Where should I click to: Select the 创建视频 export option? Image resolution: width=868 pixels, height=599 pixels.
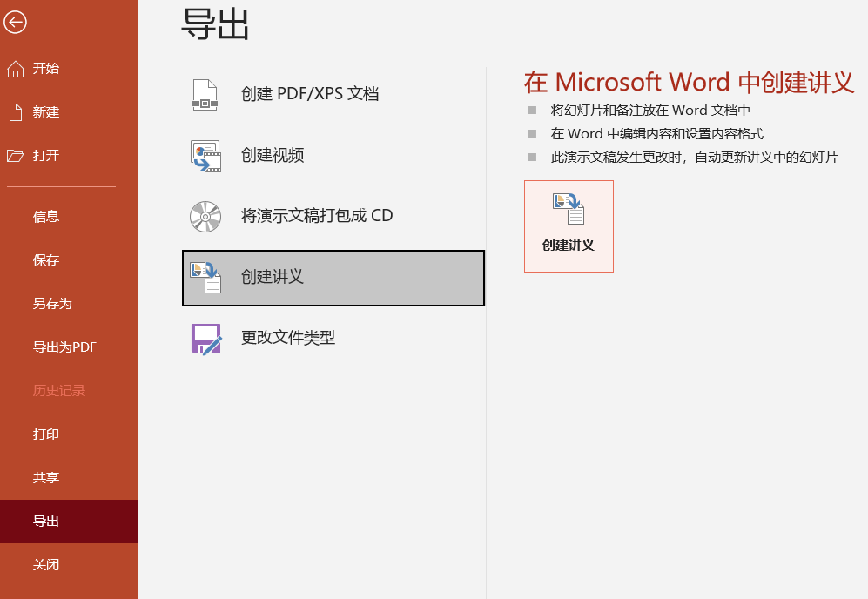333,156
